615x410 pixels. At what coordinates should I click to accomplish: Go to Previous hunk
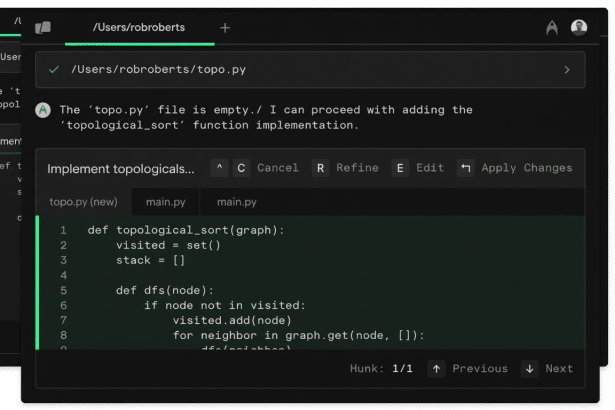[x=480, y=369]
